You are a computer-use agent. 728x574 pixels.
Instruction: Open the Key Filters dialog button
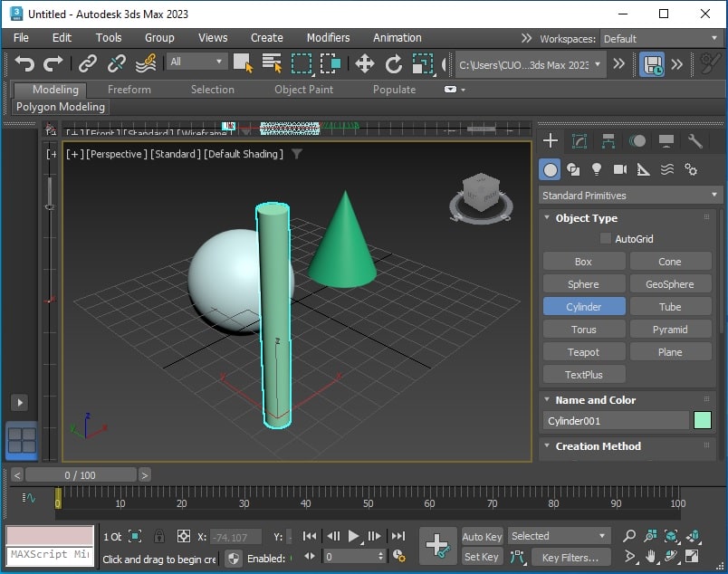pos(570,558)
